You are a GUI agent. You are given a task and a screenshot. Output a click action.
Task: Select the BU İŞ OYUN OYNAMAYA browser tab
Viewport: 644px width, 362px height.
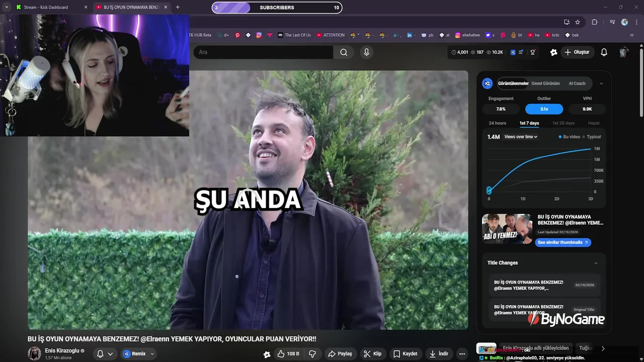click(x=131, y=7)
